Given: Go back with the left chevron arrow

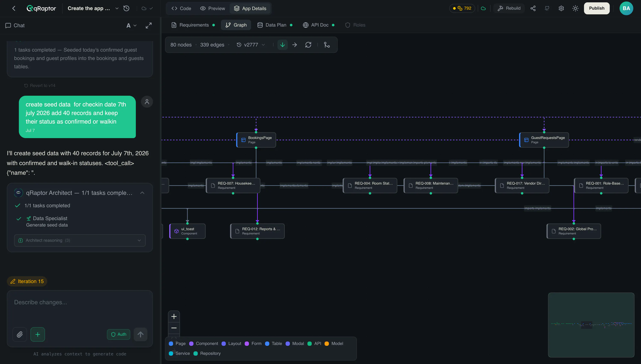Looking at the screenshot, I should 14,8.
